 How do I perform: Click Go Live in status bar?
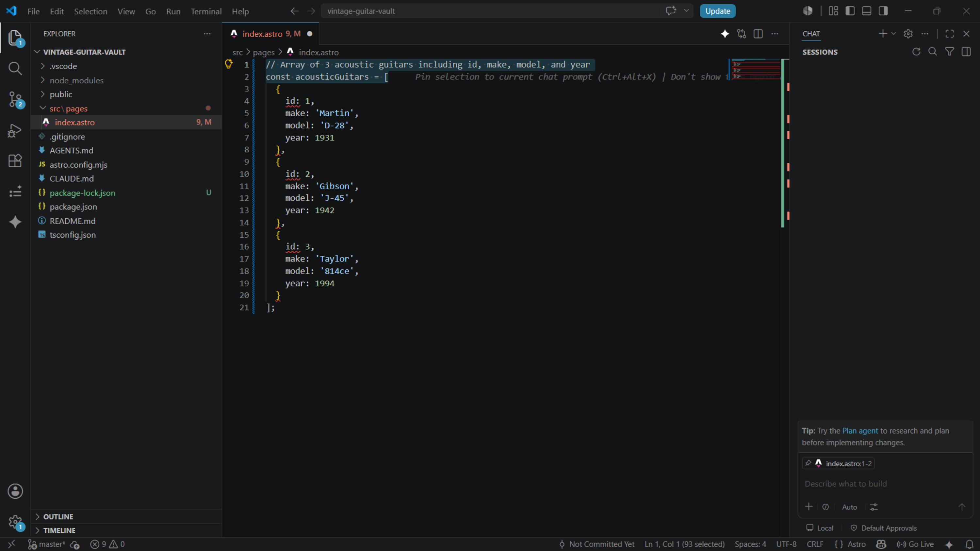click(915, 544)
